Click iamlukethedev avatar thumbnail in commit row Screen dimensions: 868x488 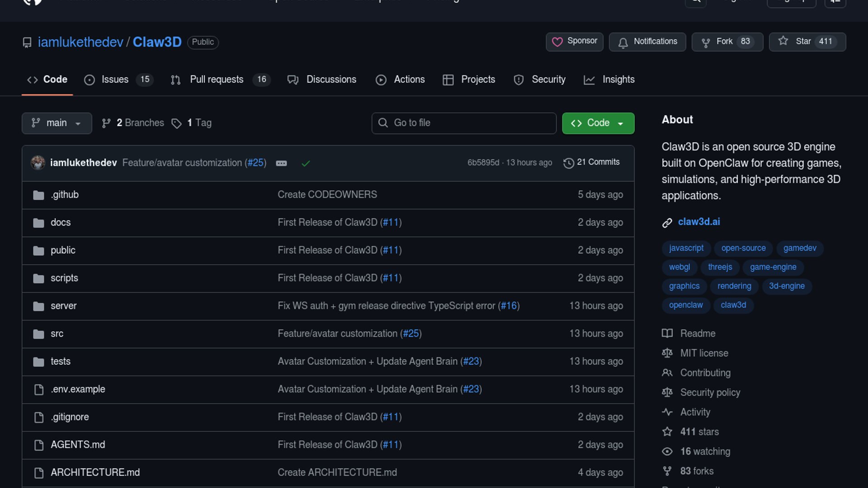pos(38,163)
